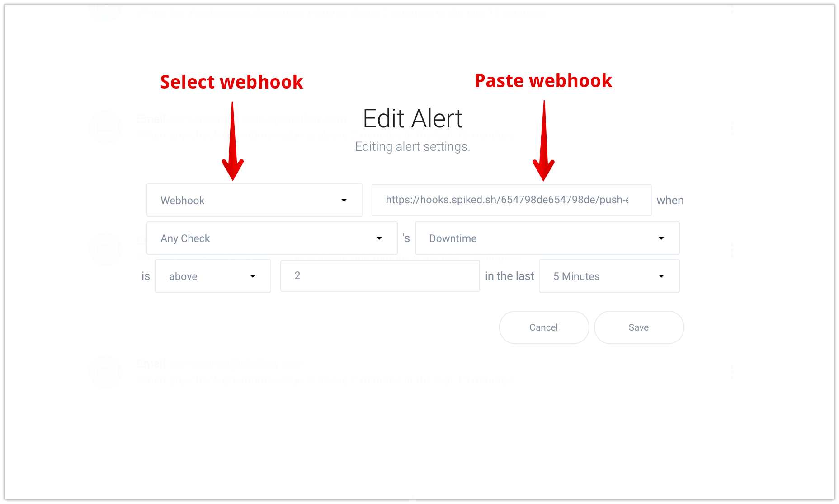Click the faded email icon of second alert
Image resolution: width=839 pixels, height=504 pixels.
click(x=105, y=127)
